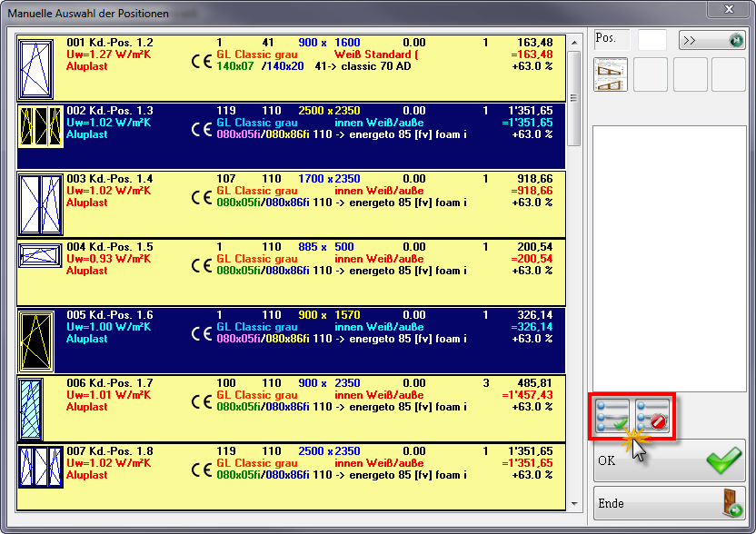Click the position list scrollbar thumb
Screen dimensions: 756x534
point(574,98)
